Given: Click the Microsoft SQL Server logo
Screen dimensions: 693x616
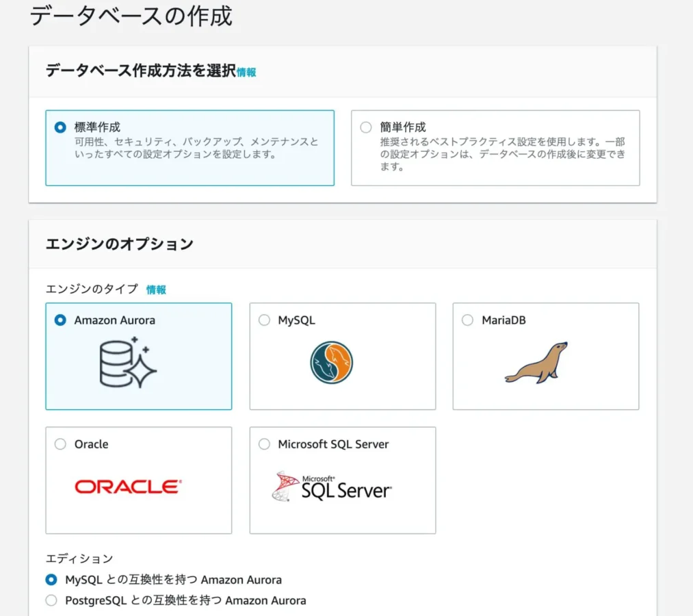Looking at the screenshot, I should 332,487.
